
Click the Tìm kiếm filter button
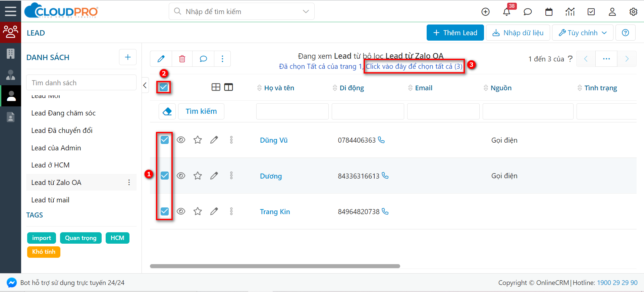[x=201, y=111]
